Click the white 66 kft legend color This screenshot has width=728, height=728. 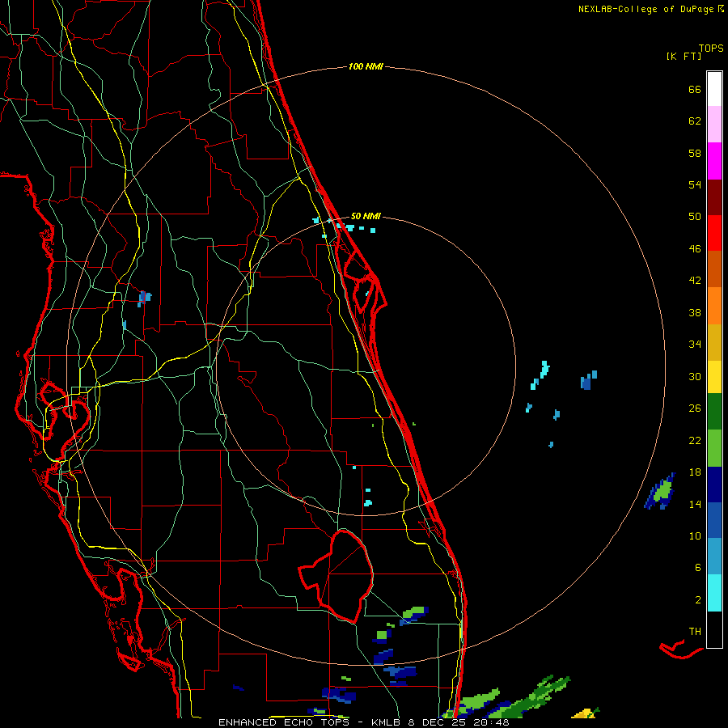[x=714, y=89]
